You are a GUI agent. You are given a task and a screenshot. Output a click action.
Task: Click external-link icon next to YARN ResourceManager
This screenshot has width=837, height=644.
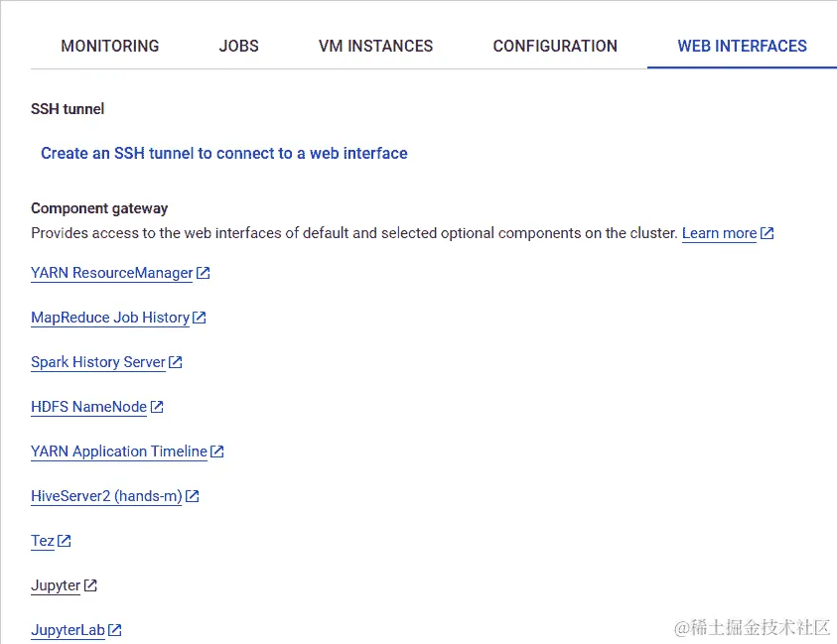coord(204,273)
